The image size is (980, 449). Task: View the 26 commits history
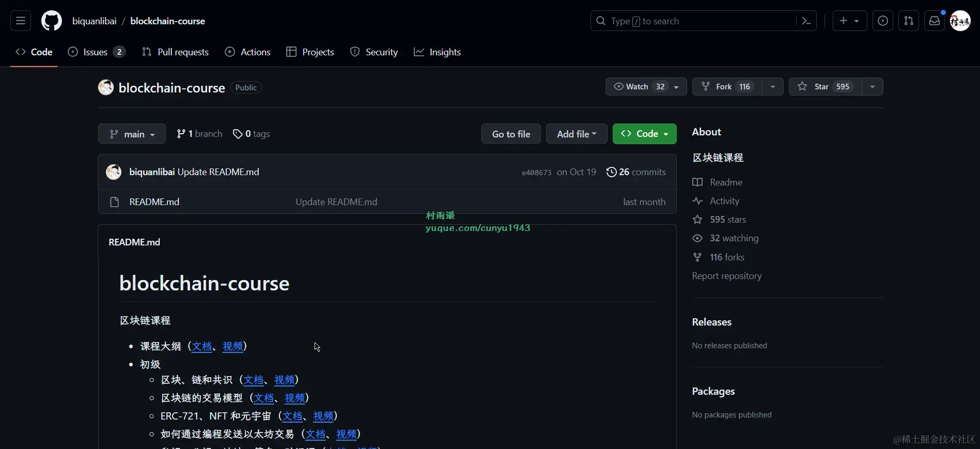(636, 172)
